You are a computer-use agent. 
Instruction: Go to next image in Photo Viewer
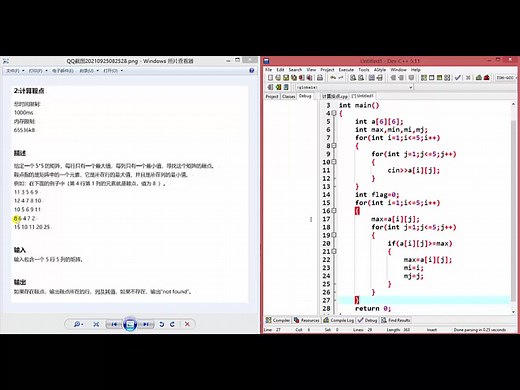(x=146, y=324)
